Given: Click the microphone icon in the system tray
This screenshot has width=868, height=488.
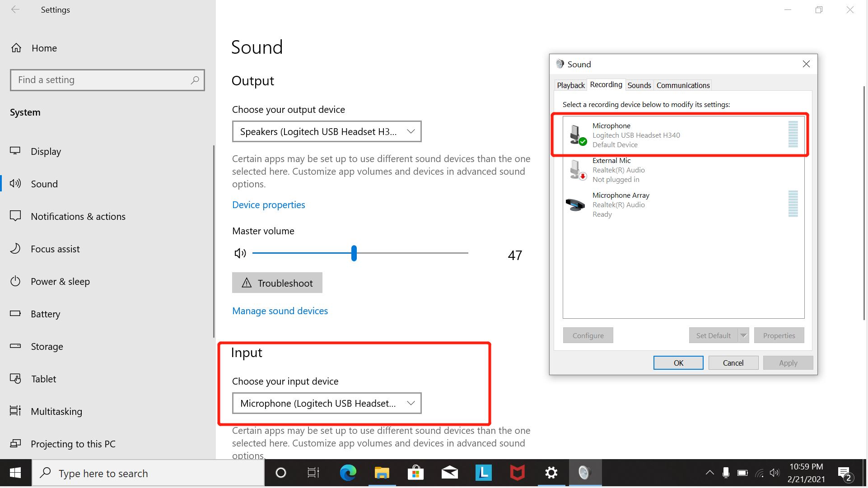Looking at the screenshot, I should pos(726,473).
